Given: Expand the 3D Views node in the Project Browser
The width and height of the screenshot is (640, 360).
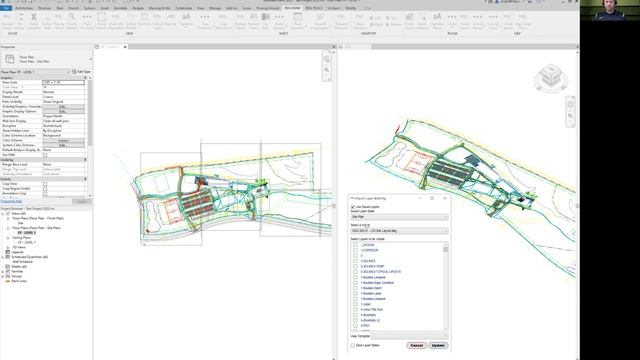Looking at the screenshot, I should click(x=8, y=247).
